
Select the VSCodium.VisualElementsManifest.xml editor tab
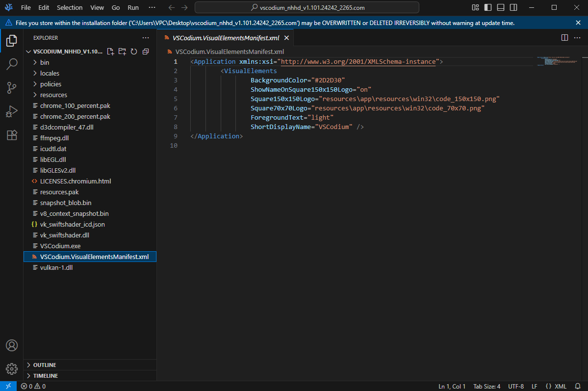[x=226, y=38]
